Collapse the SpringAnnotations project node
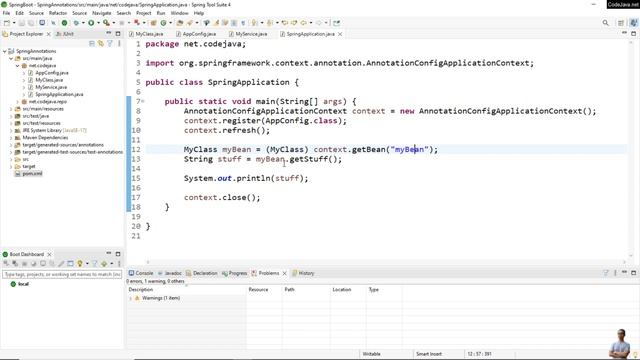This screenshot has height=360, width=640. pyautogui.click(x=4, y=51)
